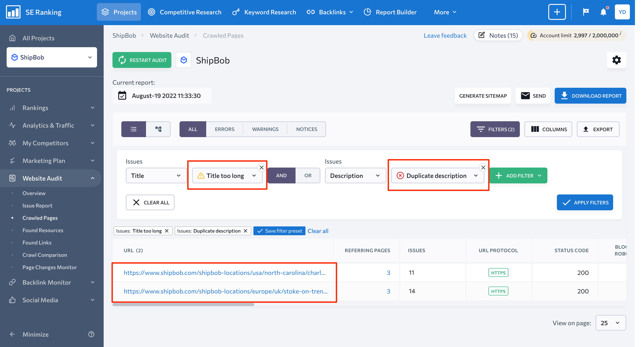
Task: Open the 'Title too long' dropdown
Action: [227, 175]
